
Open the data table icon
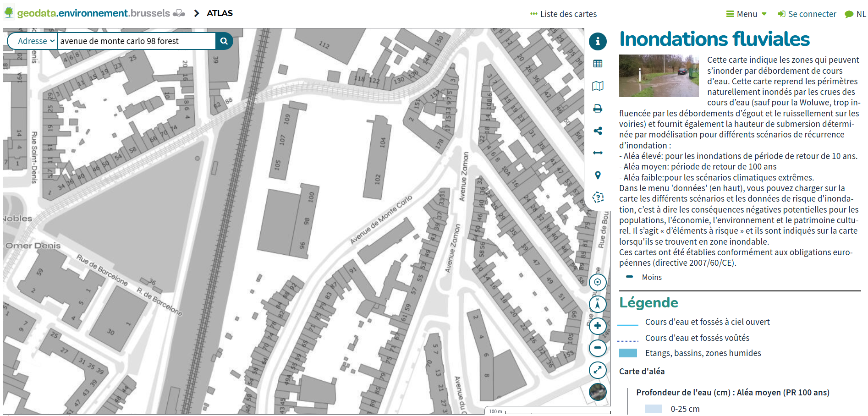598,64
